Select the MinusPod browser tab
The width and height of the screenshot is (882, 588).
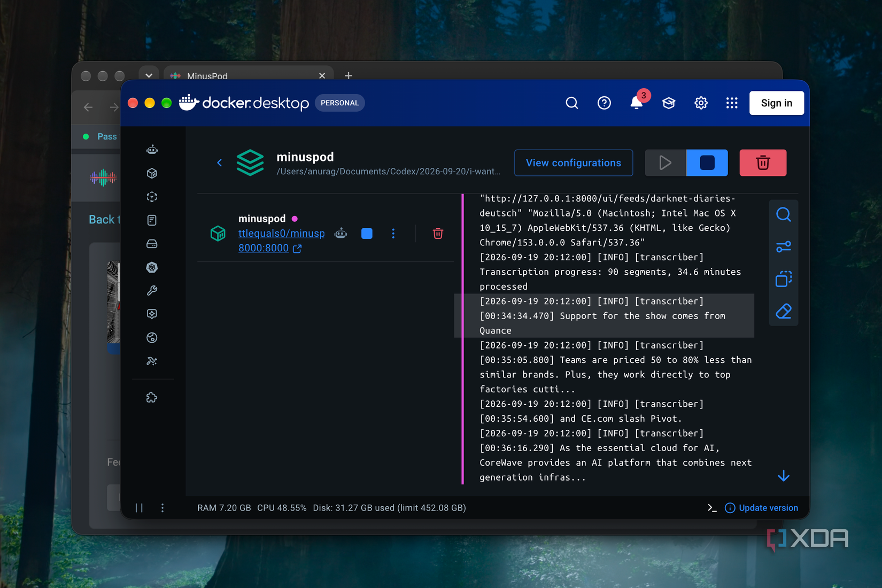pyautogui.click(x=249, y=75)
